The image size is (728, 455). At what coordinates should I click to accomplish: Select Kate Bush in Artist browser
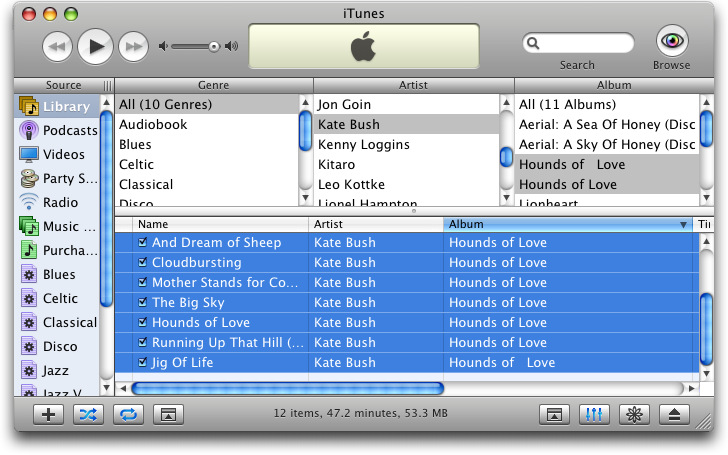click(x=406, y=124)
